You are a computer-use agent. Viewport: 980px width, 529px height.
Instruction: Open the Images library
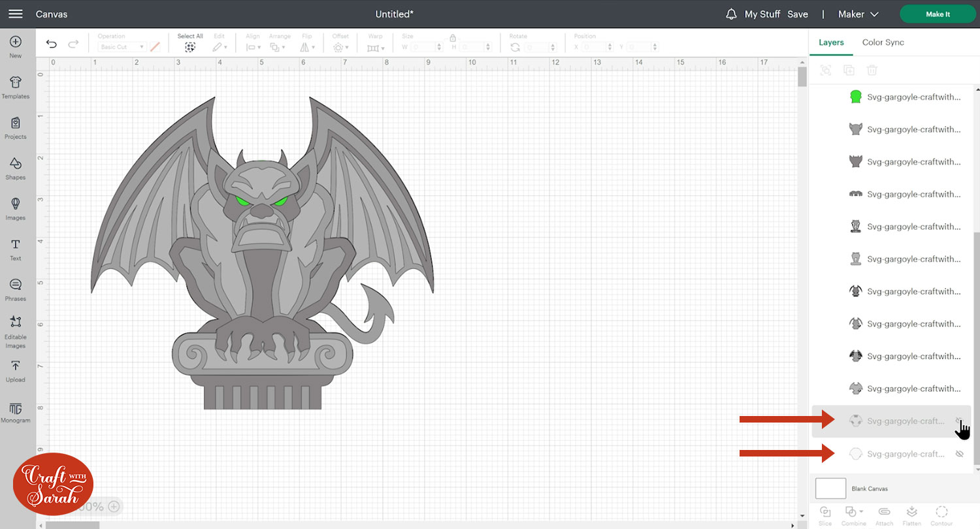(16, 208)
